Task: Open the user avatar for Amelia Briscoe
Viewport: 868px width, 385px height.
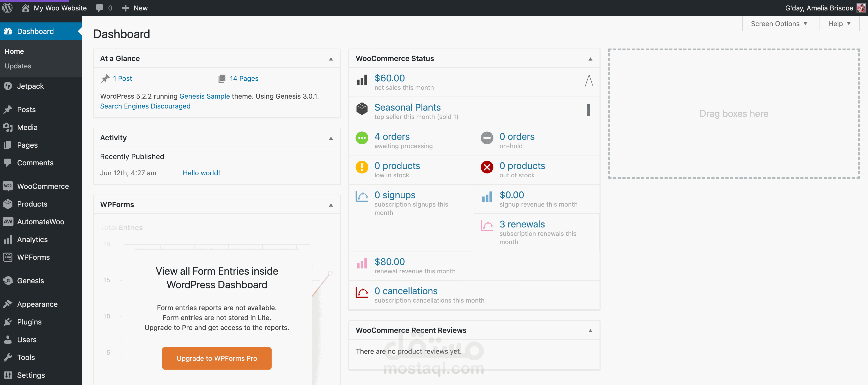Action: pos(861,8)
